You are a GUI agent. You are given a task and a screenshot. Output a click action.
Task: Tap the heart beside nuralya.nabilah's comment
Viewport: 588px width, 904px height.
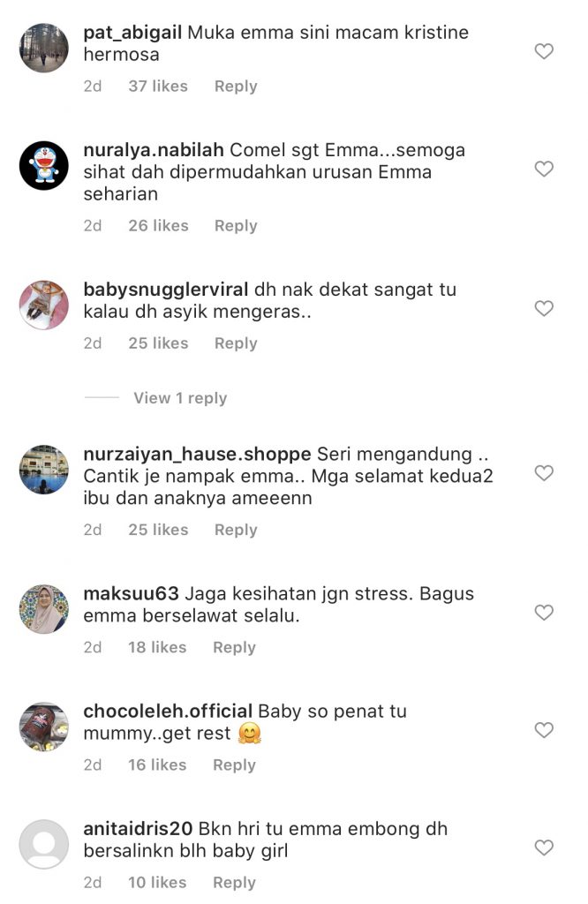point(544,169)
